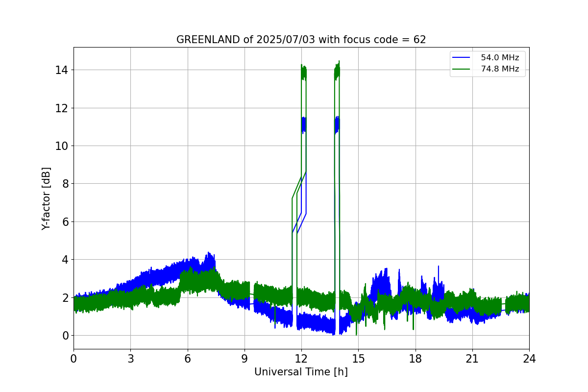Click y-axis tick label 6

coord(65,221)
